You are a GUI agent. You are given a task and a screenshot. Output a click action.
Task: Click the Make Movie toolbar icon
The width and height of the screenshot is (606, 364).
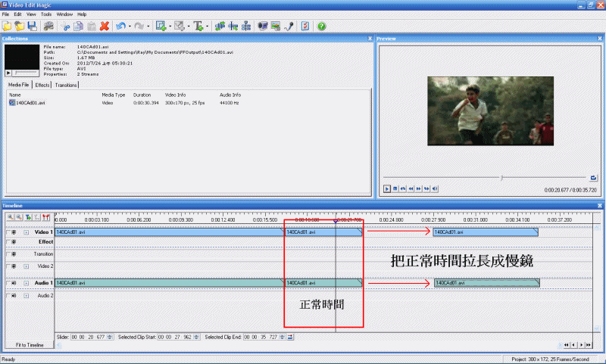(48, 26)
